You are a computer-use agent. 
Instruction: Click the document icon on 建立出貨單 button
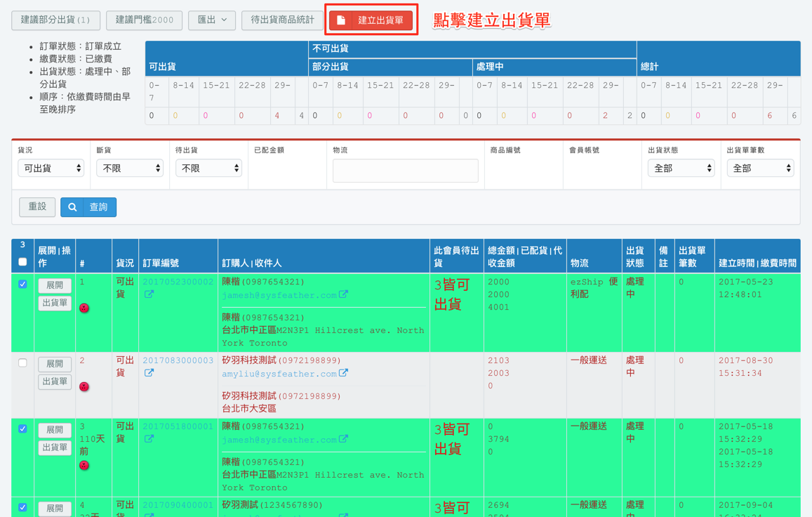(341, 20)
